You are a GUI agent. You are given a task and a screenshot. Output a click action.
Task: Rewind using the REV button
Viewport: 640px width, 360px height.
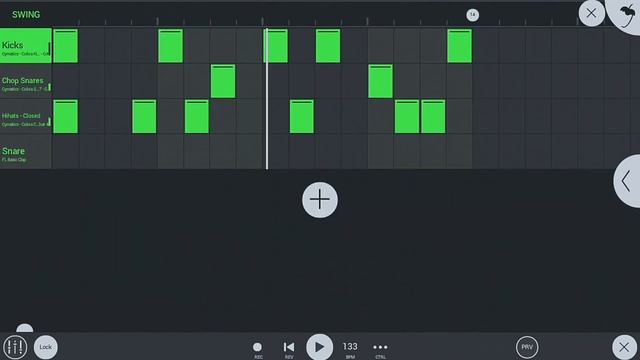point(289,349)
